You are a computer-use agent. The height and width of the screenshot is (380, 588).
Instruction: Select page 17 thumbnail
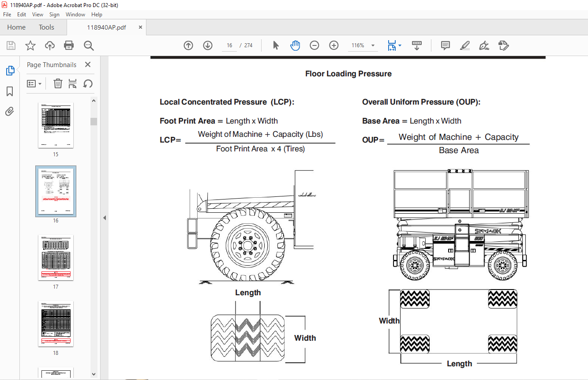[56, 257]
